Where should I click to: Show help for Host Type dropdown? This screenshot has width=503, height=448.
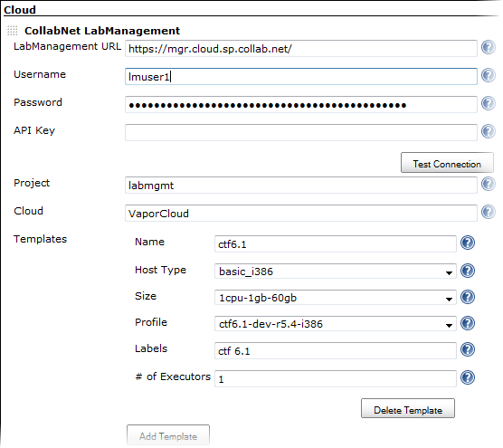click(468, 271)
